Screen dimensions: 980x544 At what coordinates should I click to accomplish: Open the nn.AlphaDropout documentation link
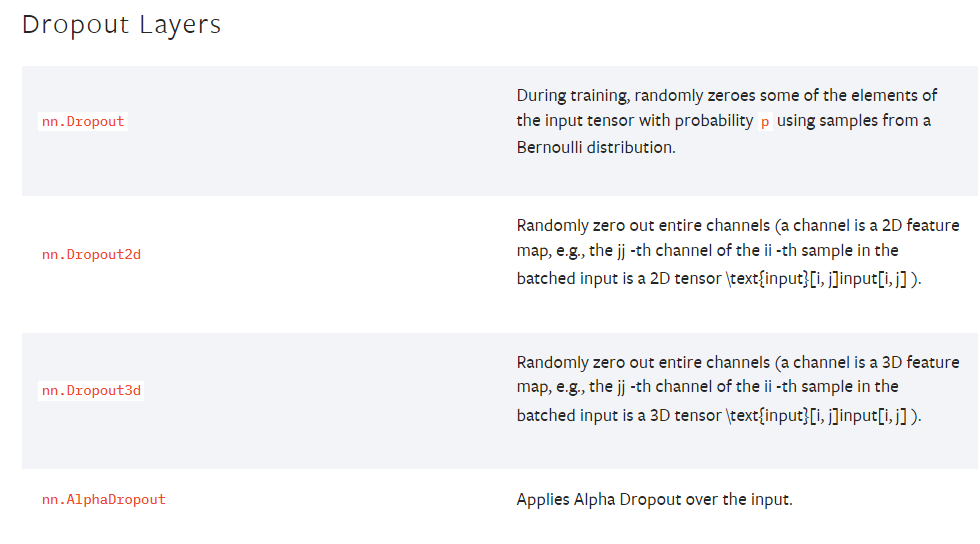pyautogui.click(x=103, y=499)
